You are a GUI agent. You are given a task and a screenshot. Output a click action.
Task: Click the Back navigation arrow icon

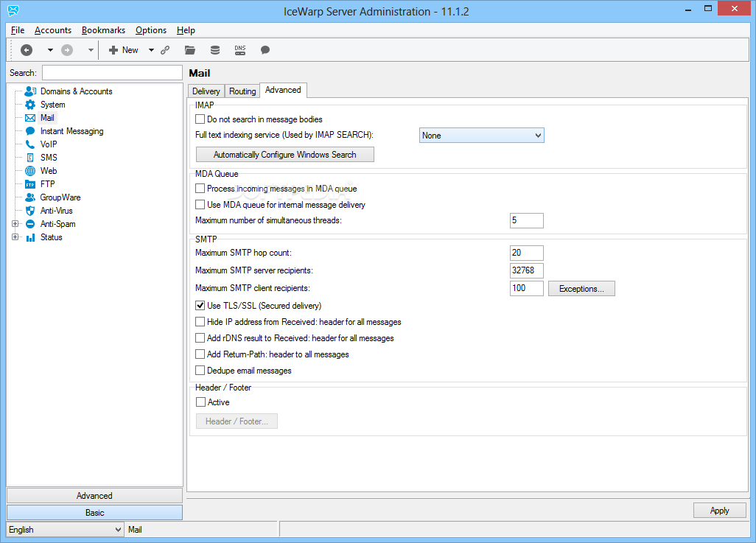click(x=27, y=50)
